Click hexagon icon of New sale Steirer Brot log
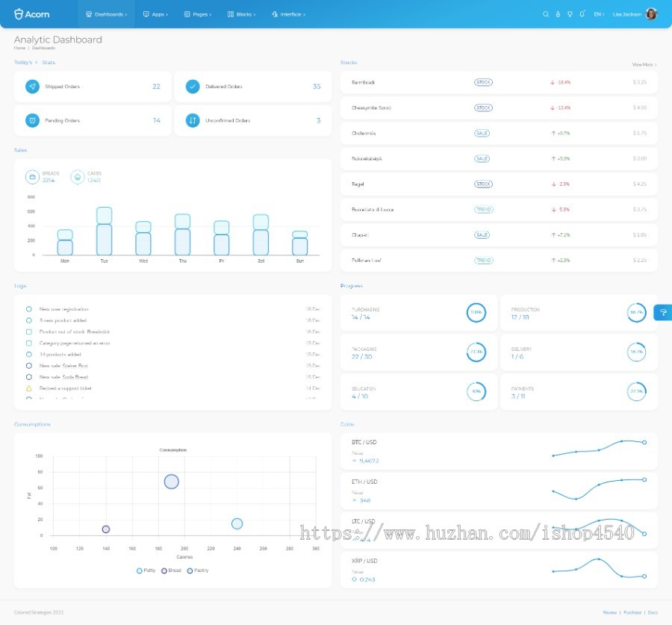Viewport: 672px width, 625px height. (x=28, y=366)
